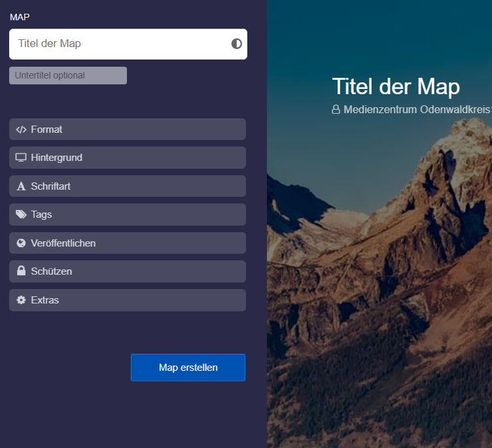Click the padlock icon beside Schützen
This screenshot has height=448, width=492.
click(21, 271)
